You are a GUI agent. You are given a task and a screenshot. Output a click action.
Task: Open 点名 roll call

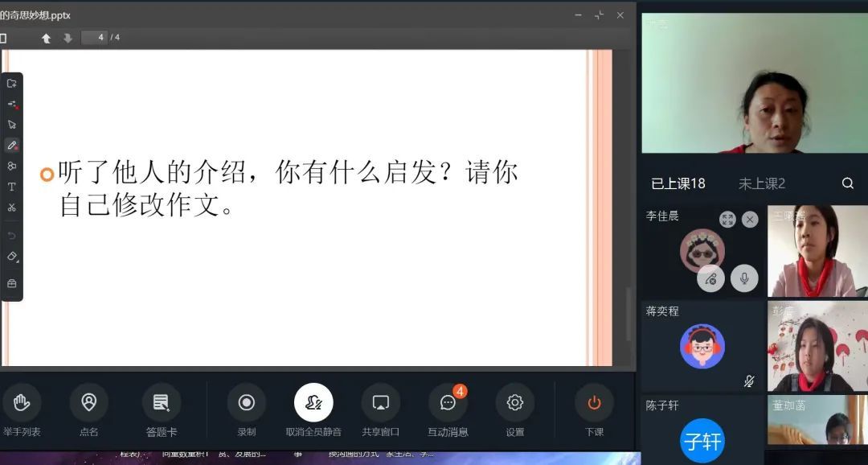[88, 410]
